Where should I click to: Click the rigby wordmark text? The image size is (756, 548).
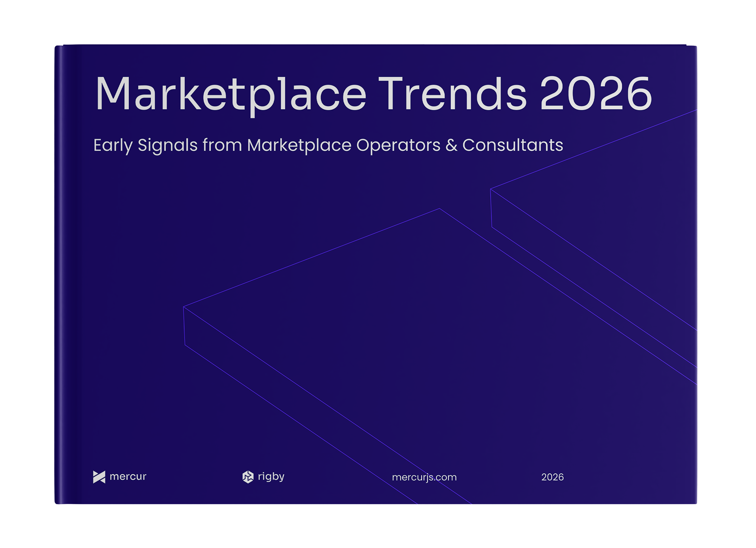[x=271, y=477]
